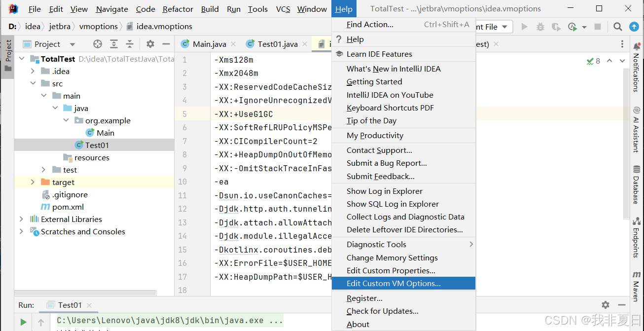Open the VCS menu

coord(283,9)
